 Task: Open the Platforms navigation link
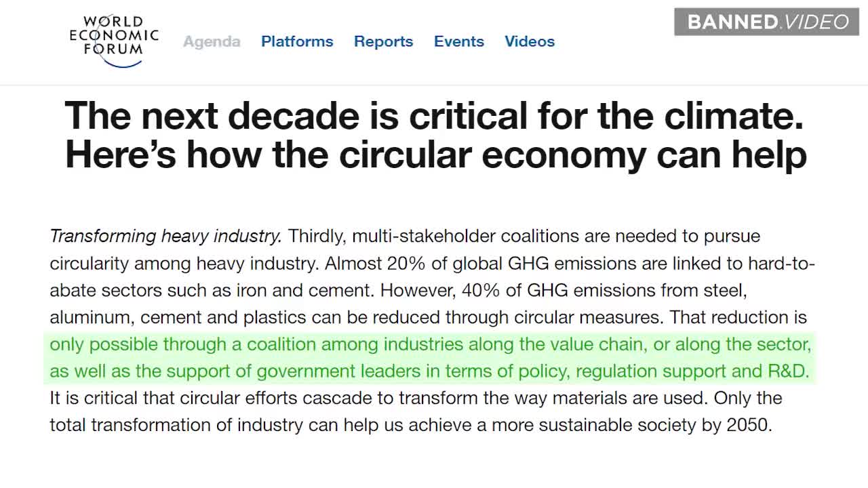[x=297, y=41]
